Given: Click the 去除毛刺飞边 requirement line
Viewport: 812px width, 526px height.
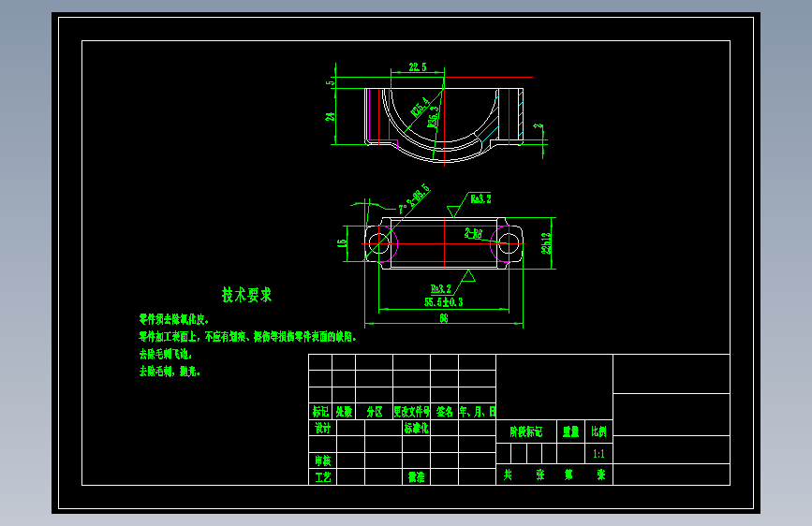Looking at the screenshot, I should tap(166, 355).
